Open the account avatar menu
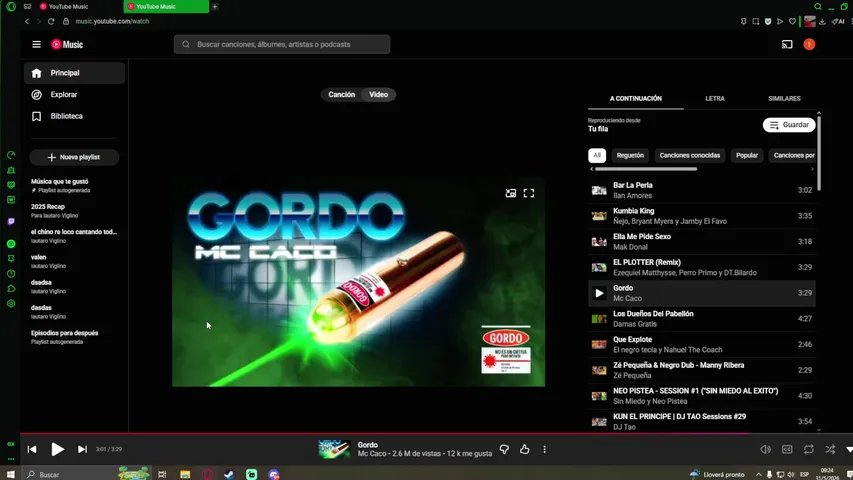 coord(809,45)
